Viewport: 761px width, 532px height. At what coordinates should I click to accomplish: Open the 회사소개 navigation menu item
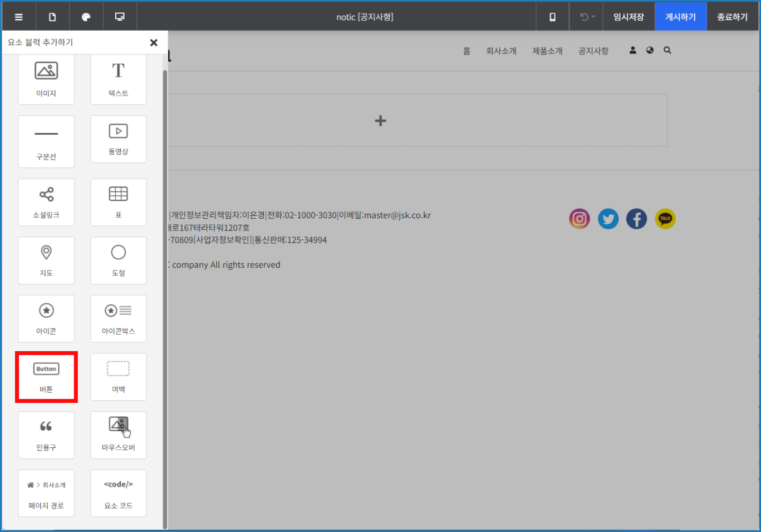pyautogui.click(x=501, y=51)
